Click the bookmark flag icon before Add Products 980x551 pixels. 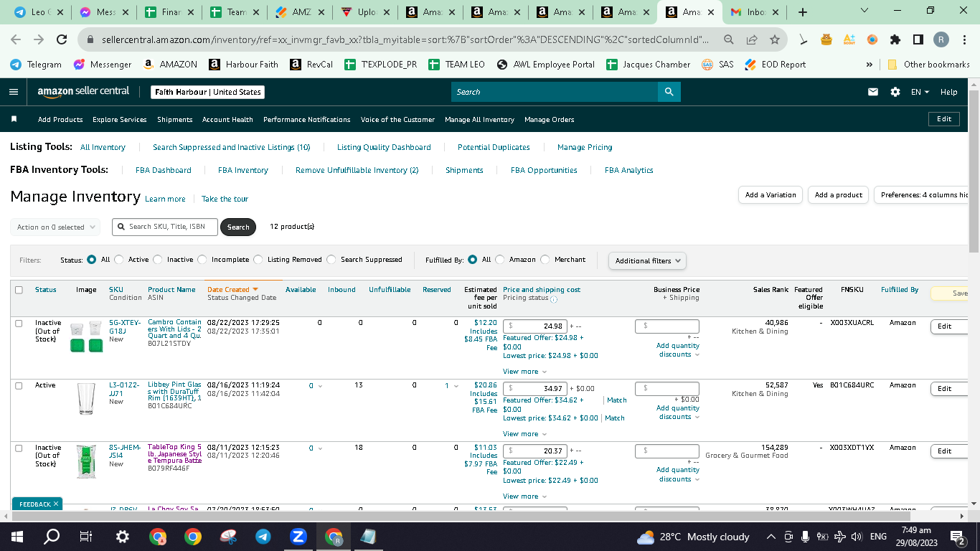pyautogui.click(x=14, y=119)
